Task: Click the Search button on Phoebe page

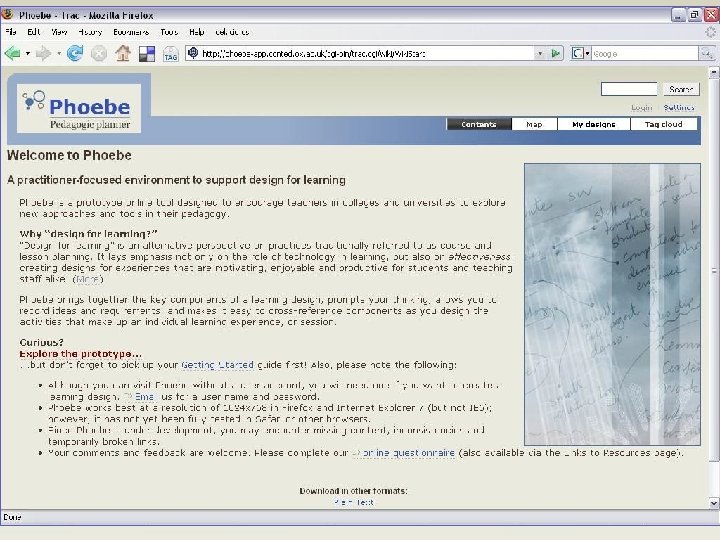Action: [681, 89]
